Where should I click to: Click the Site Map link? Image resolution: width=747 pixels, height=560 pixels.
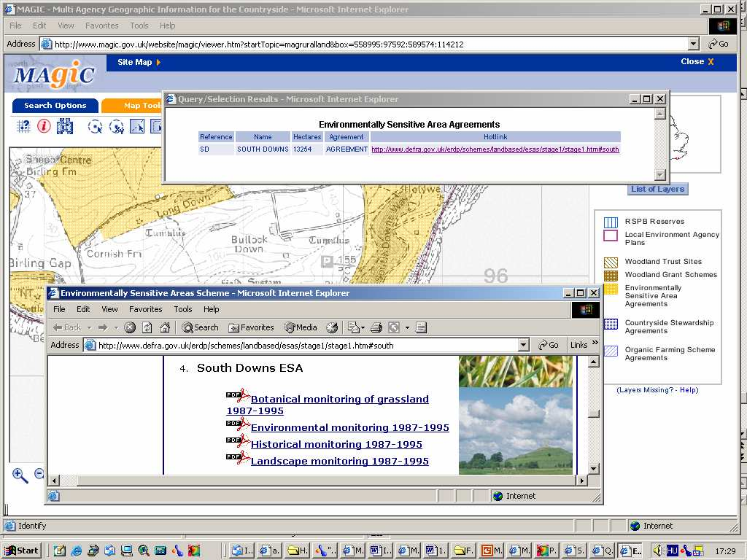[x=139, y=63]
